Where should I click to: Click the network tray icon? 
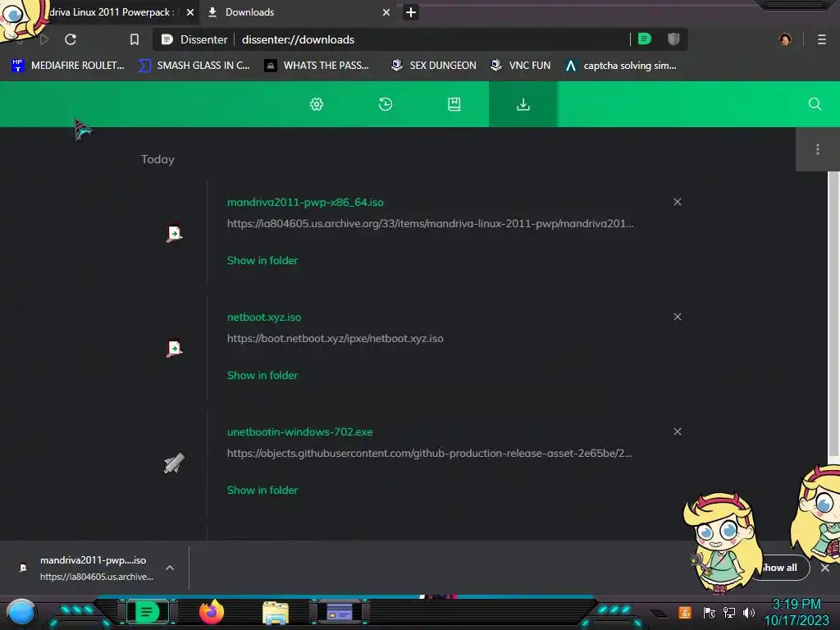click(x=729, y=612)
